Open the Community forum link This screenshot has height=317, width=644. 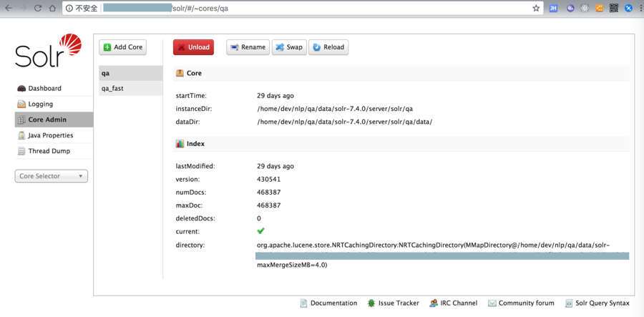point(521,303)
